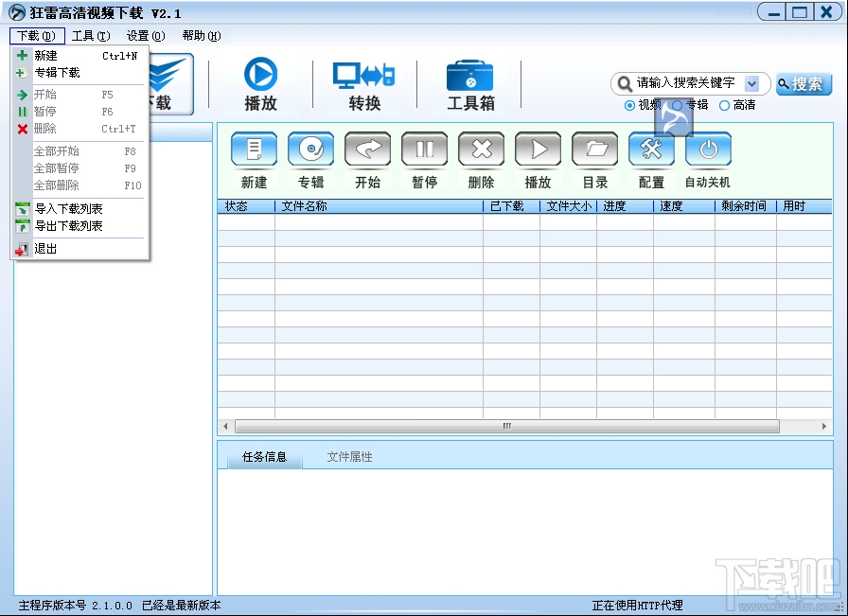
Task: Click the app logo in title bar
Action: tap(17, 12)
